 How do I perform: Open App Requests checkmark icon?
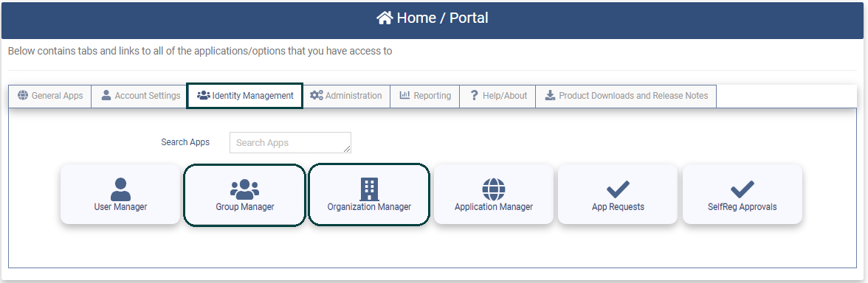(x=618, y=189)
